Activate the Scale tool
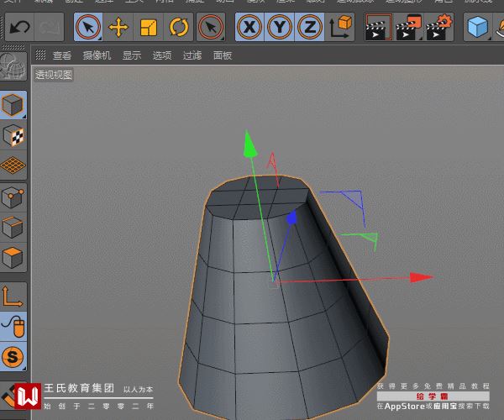 (148, 27)
